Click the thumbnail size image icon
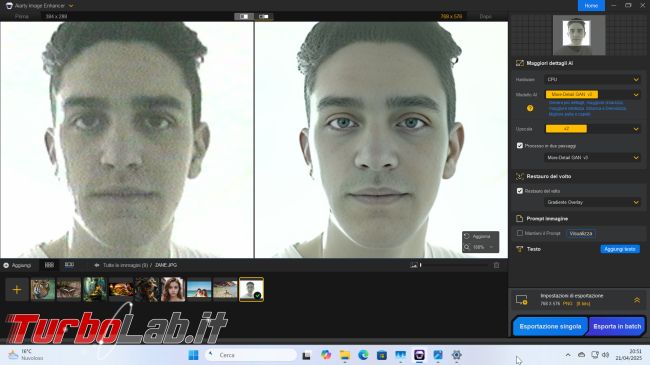Screen dimensions: 650x365 tap(414, 265)
